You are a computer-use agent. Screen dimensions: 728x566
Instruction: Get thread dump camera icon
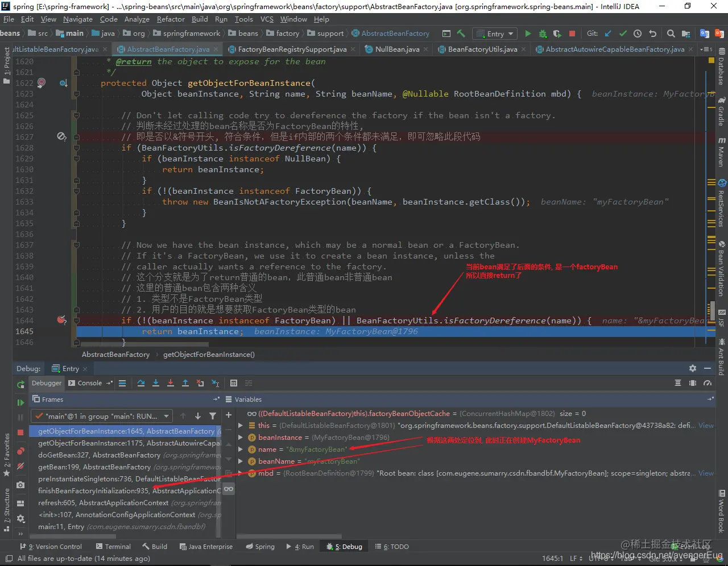point(20,485)
